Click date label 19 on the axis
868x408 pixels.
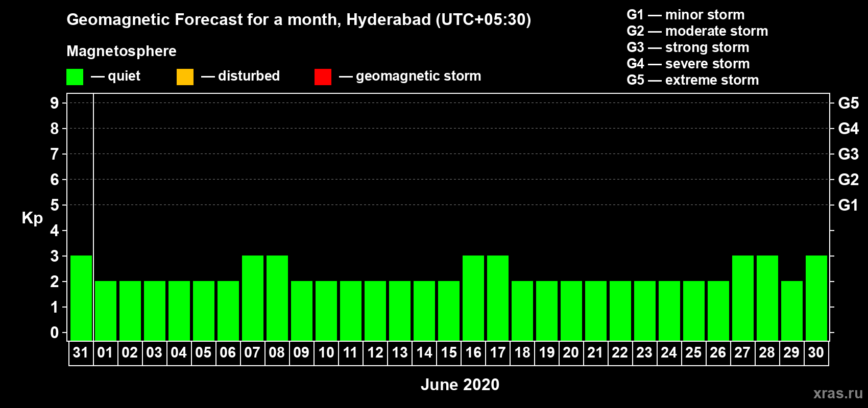[546, 352]
